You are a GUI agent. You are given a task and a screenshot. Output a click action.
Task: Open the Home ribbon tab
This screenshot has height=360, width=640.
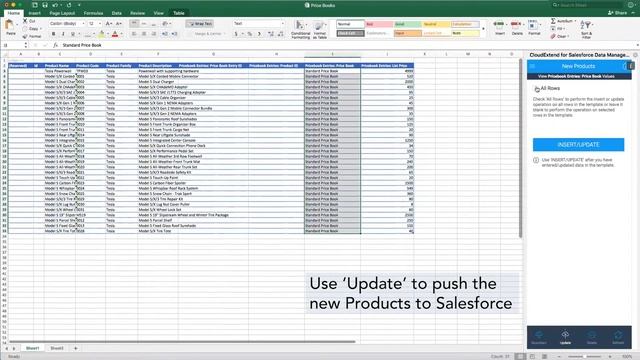pyautogui.click(x=13, y=13)
